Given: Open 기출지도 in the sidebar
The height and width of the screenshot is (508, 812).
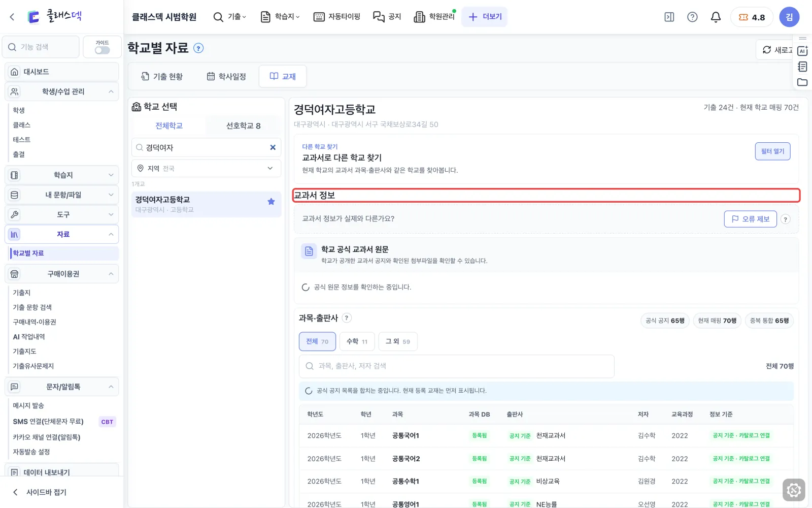Looking at the screenshot, I should point(24,352).
